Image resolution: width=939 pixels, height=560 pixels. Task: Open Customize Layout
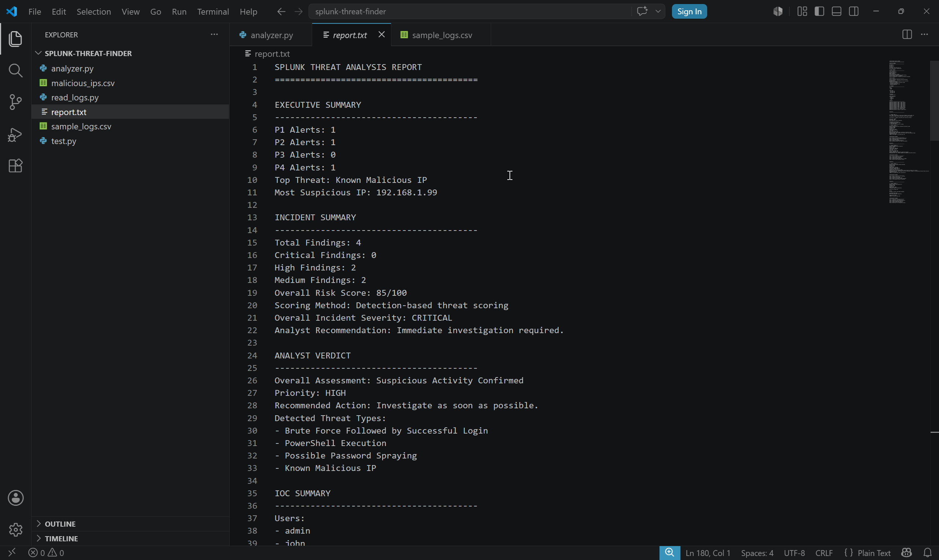click(802, 11)
